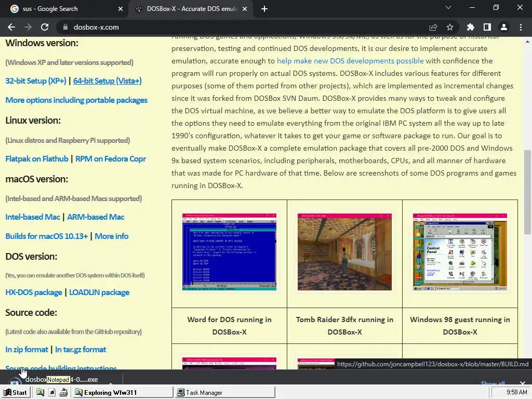Download 32-bit Setup (XP+)
Image resolution: width=532 pixels, height=399 pixels.
click(36, 81)
